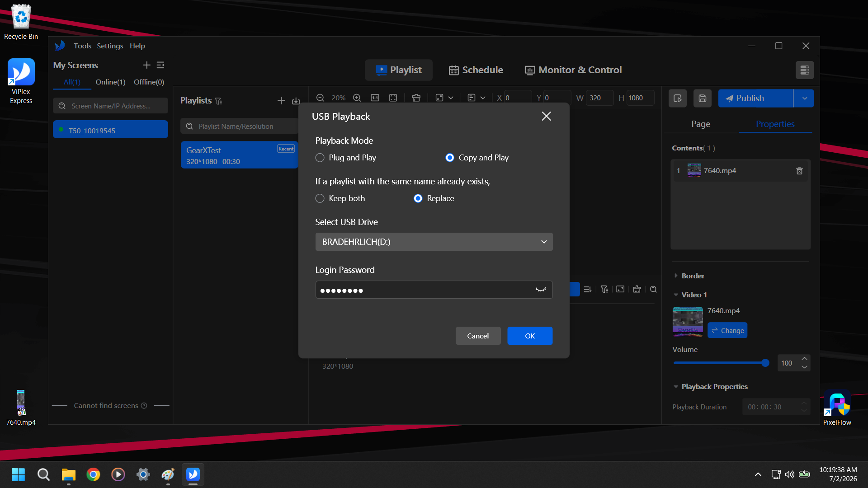The height and width of the screenshot is (488, 868).
Task: Switch to the Properties tab
Action: coord(775,124)
